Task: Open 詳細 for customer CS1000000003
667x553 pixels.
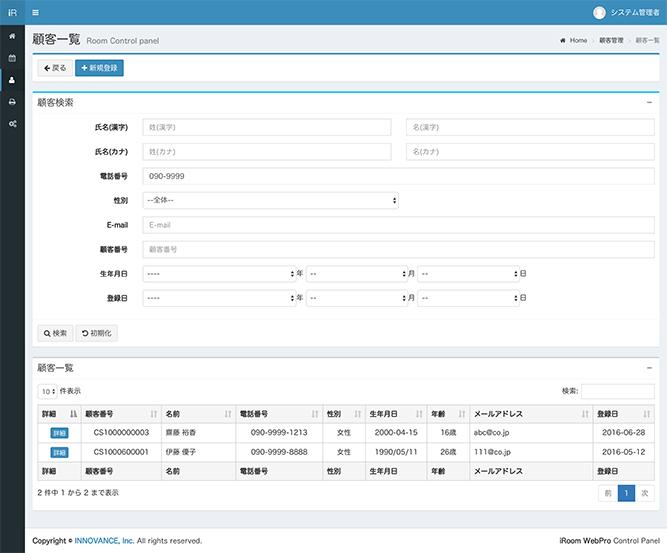Action: 59,433
